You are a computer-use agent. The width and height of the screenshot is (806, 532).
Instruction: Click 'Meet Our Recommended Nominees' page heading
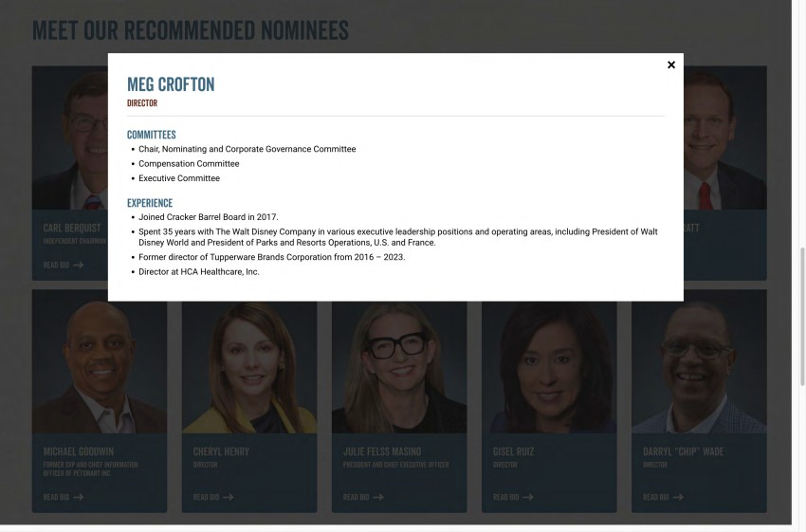tap(191, 29)
